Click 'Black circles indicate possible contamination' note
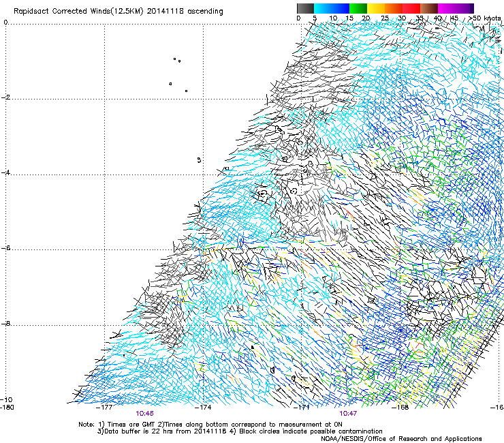504x443 pixels. [311, 431]
